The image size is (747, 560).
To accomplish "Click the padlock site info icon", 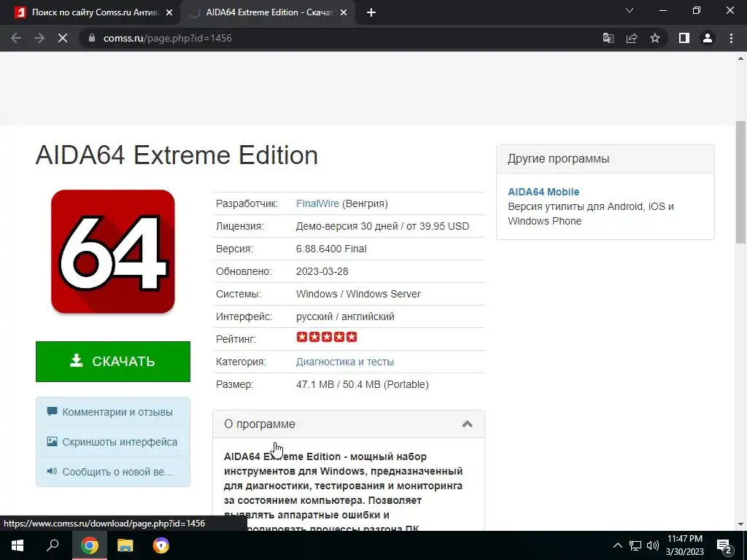I will pos(92,38).
